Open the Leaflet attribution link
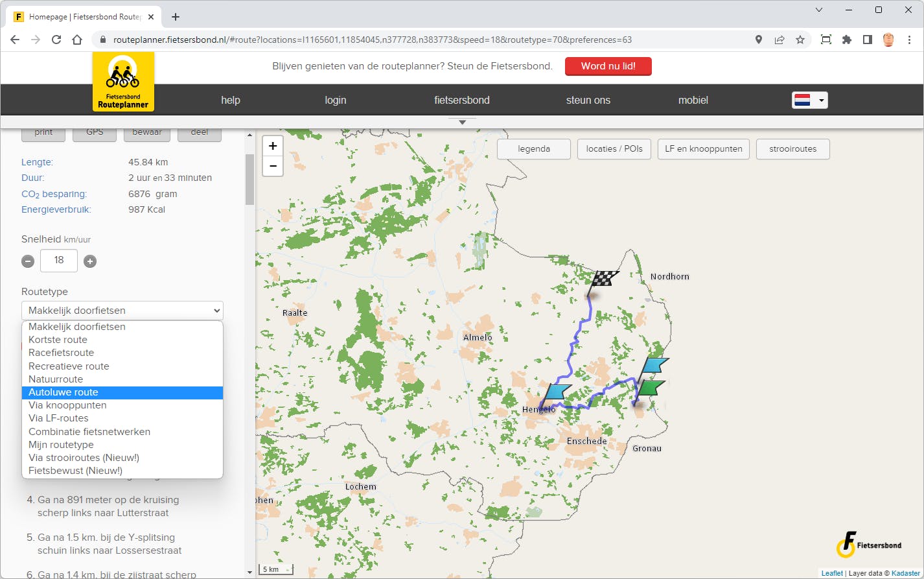 [832, 573]
